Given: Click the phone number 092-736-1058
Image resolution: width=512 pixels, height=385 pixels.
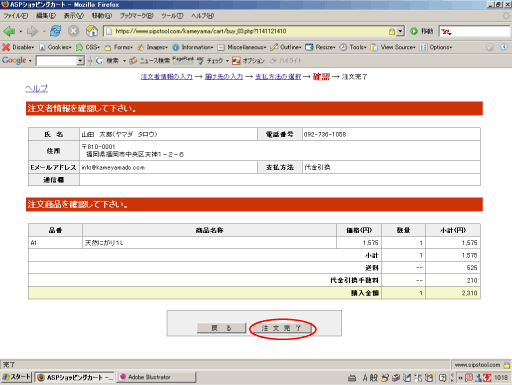Looking at the screenshot, I should pyautogui.click(x=325, y=134).
